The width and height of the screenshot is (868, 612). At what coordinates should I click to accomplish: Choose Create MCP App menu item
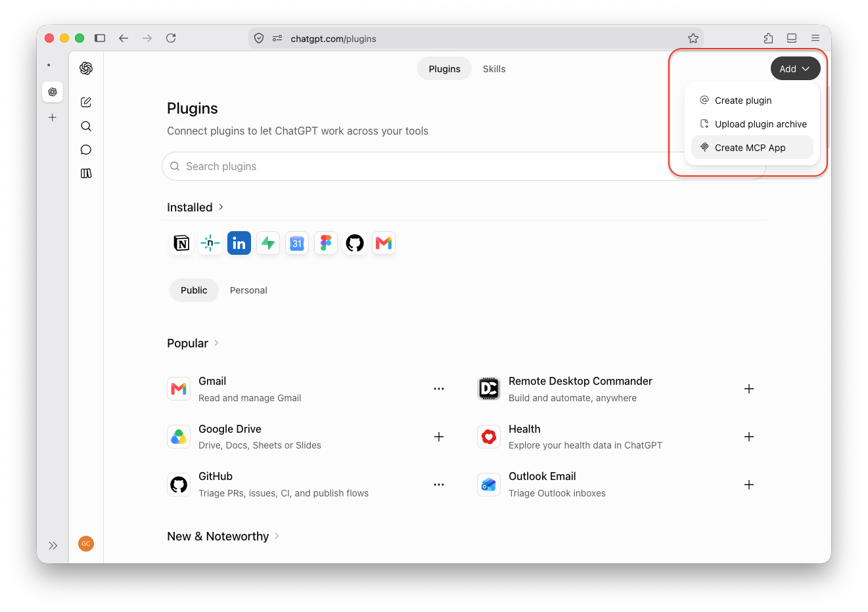click(x=752, y=148)
